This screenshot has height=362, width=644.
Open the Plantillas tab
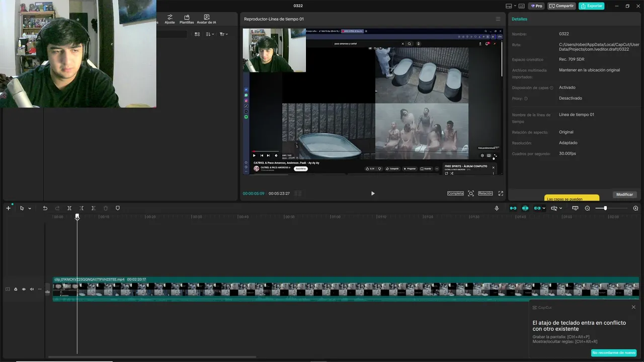tap(187, 19)
